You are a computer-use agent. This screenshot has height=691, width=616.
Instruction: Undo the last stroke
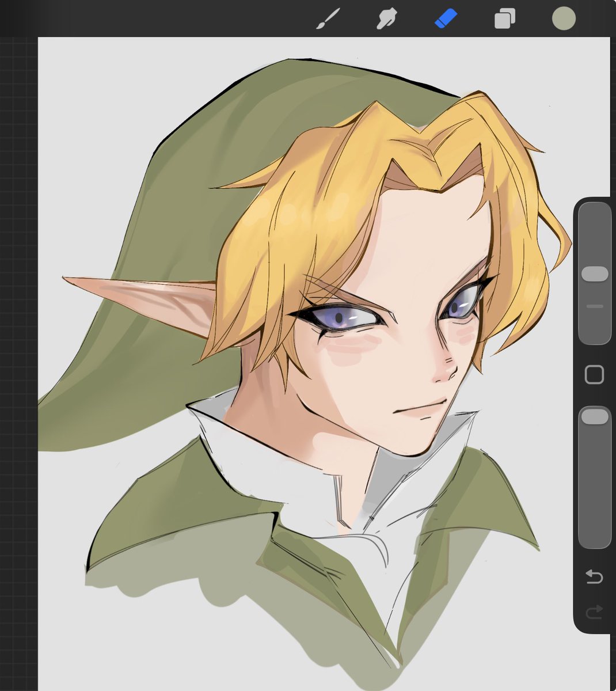click(x=594, y=576)
